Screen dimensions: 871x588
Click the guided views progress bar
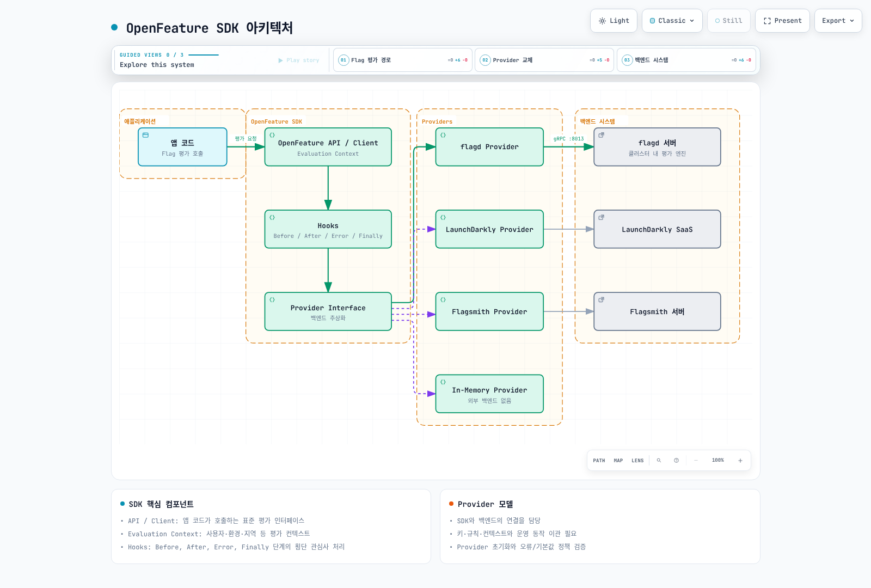coord(204,55)
